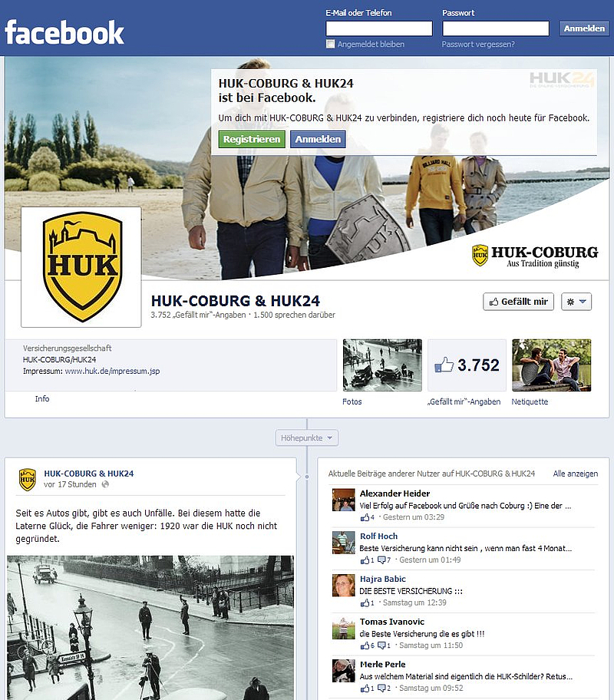The image size is (614, 700).
Task: Click the like icon on Tomas Ivanovic's post
Action: pos(365,646)
